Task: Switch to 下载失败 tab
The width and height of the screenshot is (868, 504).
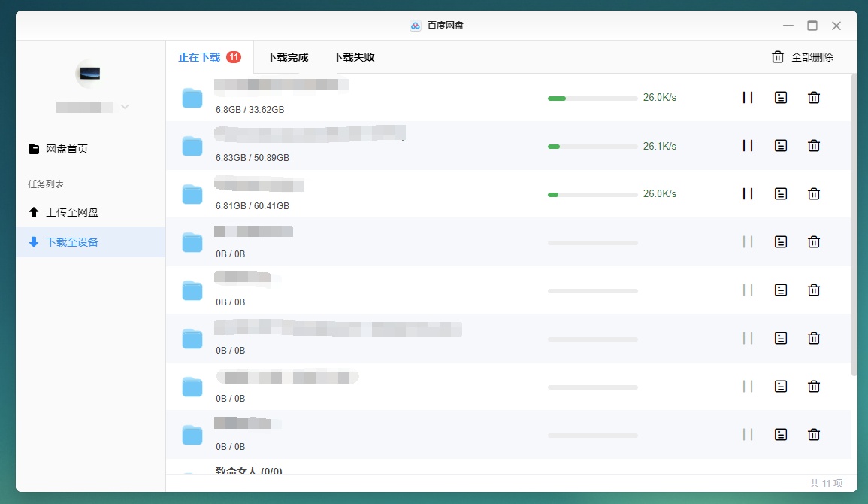Action: [353, 57]
